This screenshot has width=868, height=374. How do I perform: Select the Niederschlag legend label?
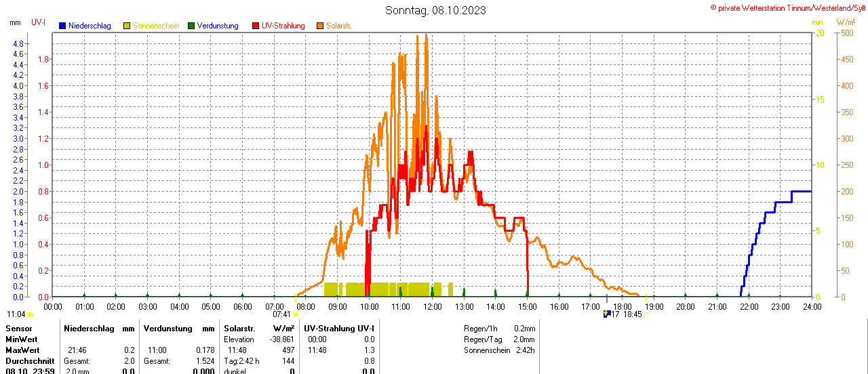point(90,26)
